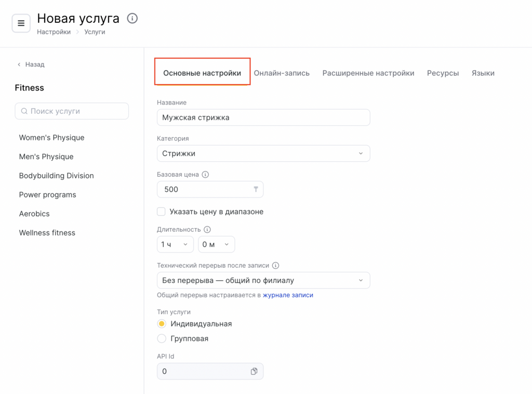The height and width of the screenshot is (394, 532).
Task: Open the Категория dropdown
Action: (x=263, y=153)
